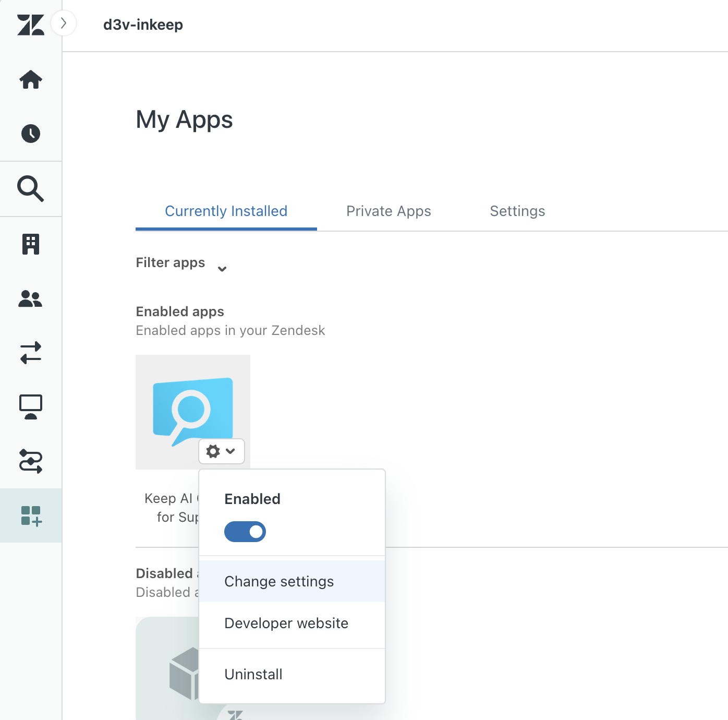Disable the app using the Enabled toggle
Image resolution: width=728 pixels, height=720 pixels.
click(x=245, y=532)
